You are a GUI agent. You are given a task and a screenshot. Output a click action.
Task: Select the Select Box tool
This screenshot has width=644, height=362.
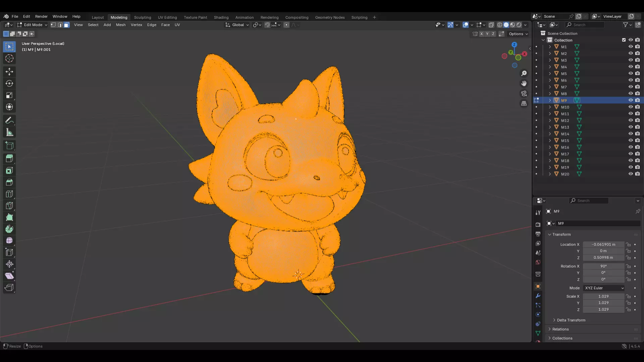9,47
